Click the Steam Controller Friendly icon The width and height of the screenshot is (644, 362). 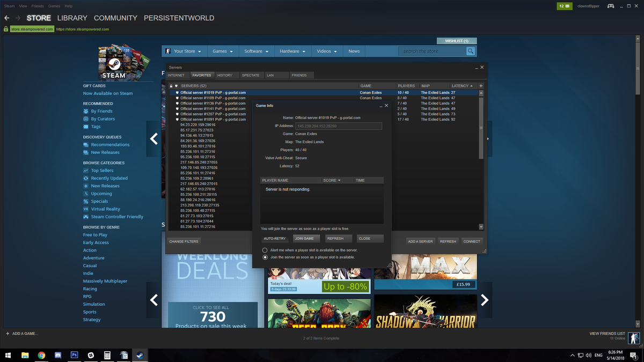click(x=86, y=217)
